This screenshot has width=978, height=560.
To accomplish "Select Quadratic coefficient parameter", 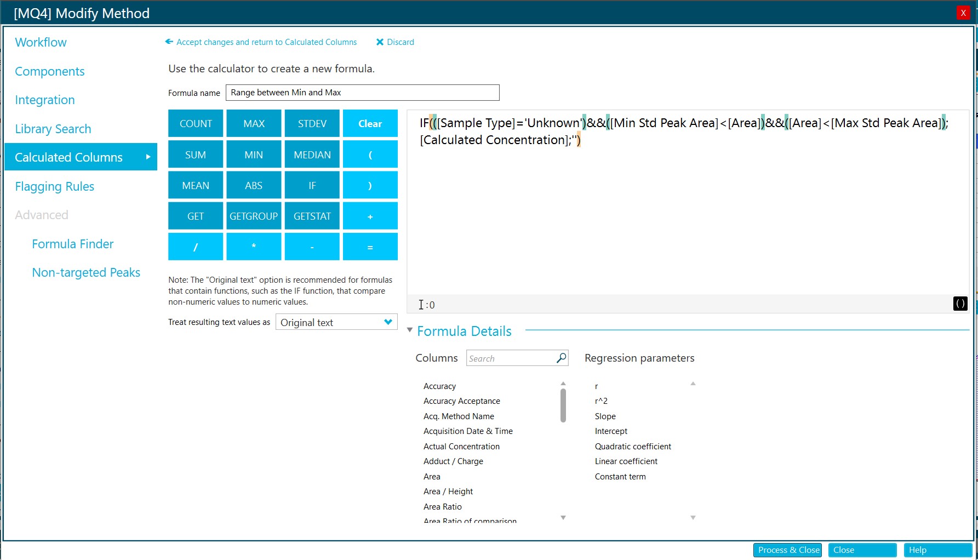I will point(633,447).
